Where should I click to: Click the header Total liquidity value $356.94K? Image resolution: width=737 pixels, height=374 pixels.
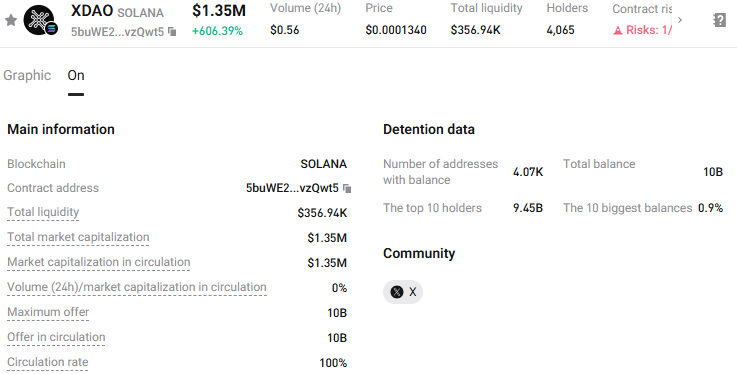(x=475, y=30)
